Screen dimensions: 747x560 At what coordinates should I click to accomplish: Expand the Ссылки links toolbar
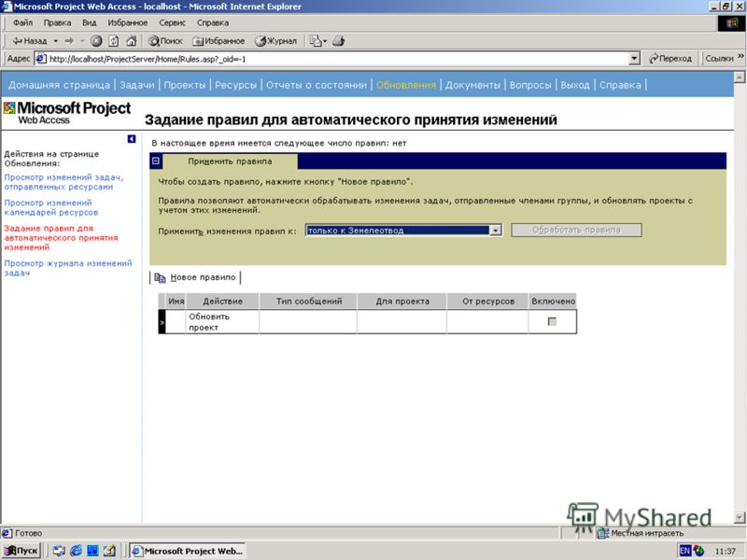click(723, 58)
